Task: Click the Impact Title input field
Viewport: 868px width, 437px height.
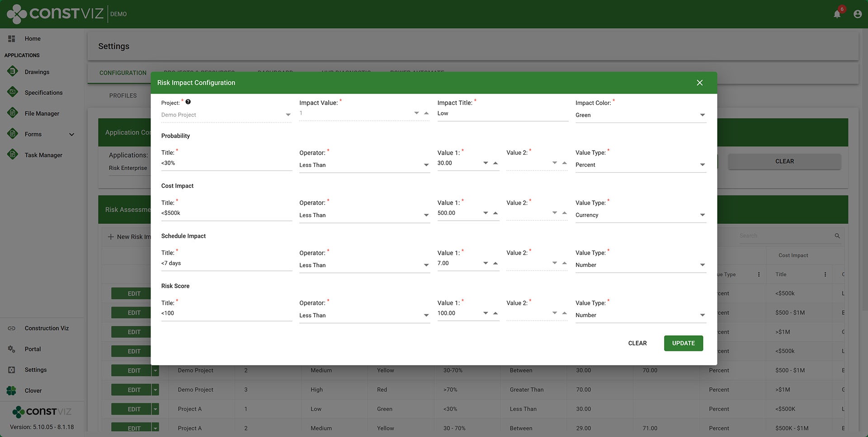Action: [x=502, y=114]
